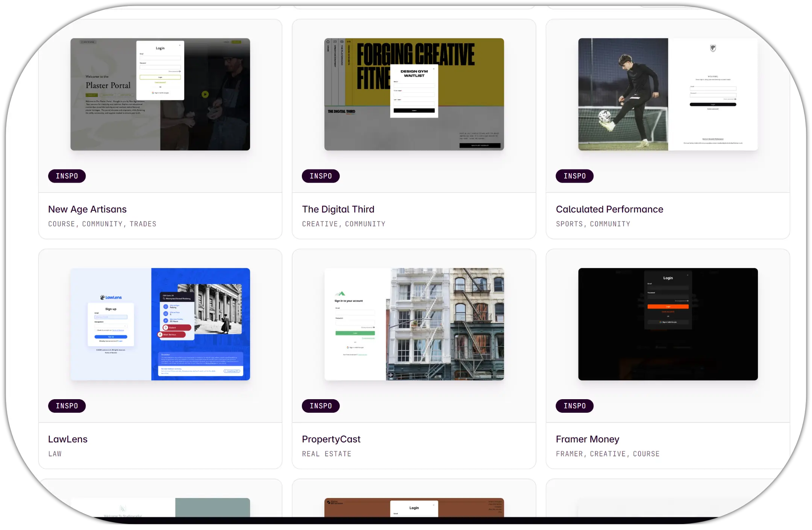Click the COURSE, COMMUNITY, TRADES tags
This screenshot has width=812, height=530.
(x=102, y=224)
